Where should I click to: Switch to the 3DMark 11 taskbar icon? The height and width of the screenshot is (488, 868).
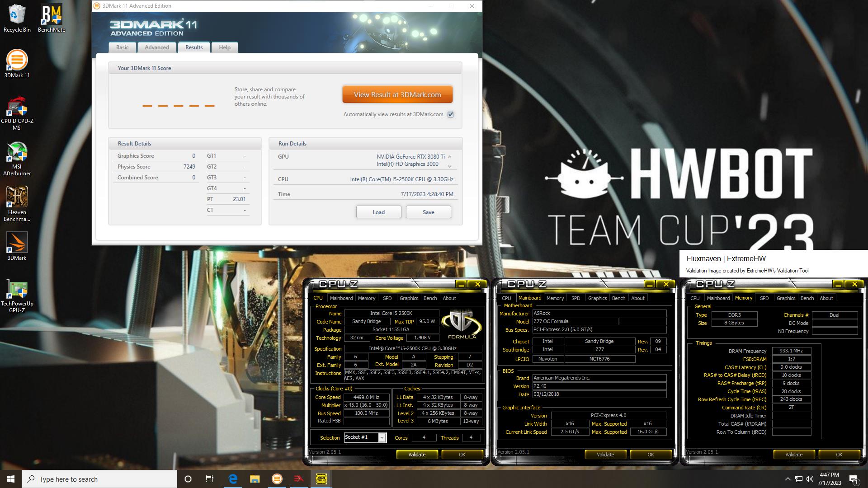(x=277, y=479)
